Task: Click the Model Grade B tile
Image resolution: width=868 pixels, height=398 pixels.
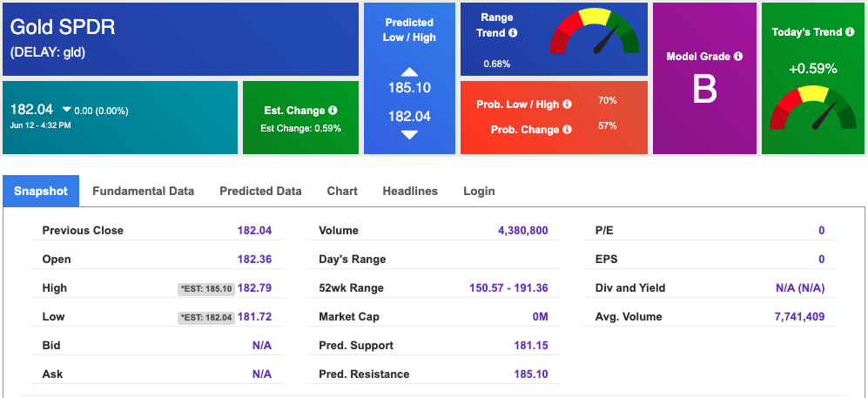Action: pyautogui.click(x=704, y=78)
